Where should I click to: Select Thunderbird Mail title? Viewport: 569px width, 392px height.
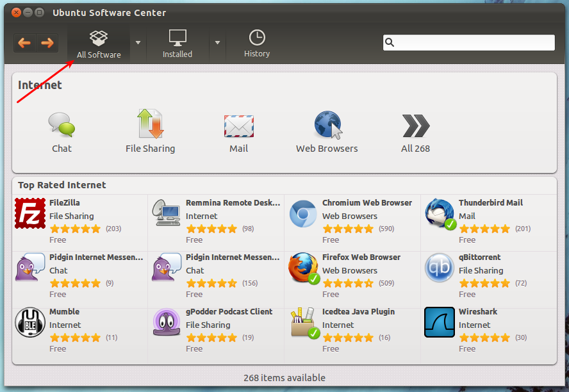click(491, 202)
